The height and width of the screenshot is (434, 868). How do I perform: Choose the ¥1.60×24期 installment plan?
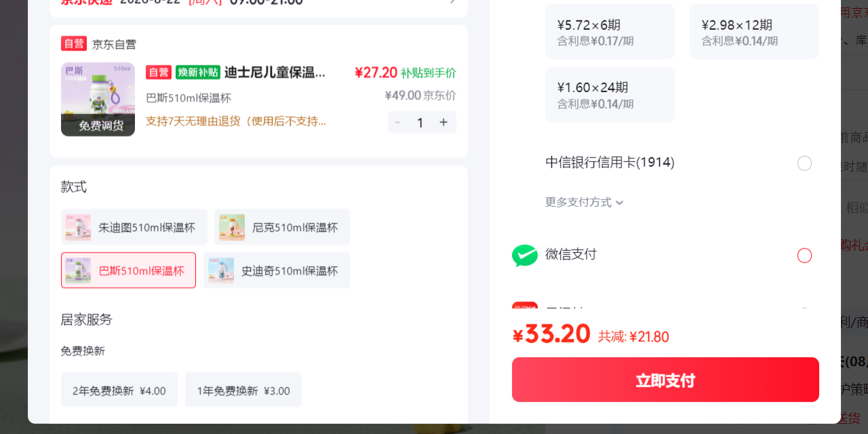[610, 95]
